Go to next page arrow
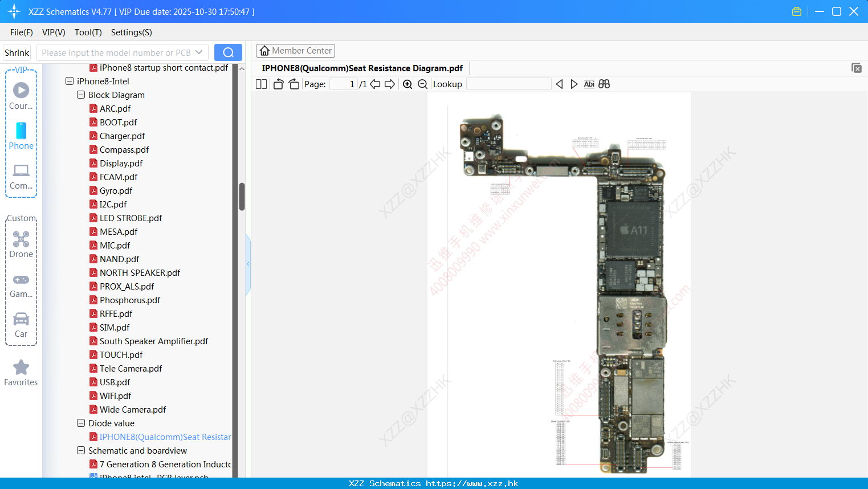This screenshot has height=489, width=868. [x=390, y=84]
